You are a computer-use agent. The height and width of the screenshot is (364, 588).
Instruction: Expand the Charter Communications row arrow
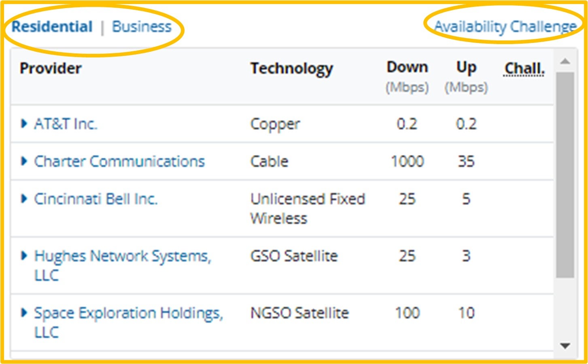click(x=24, y=161)
